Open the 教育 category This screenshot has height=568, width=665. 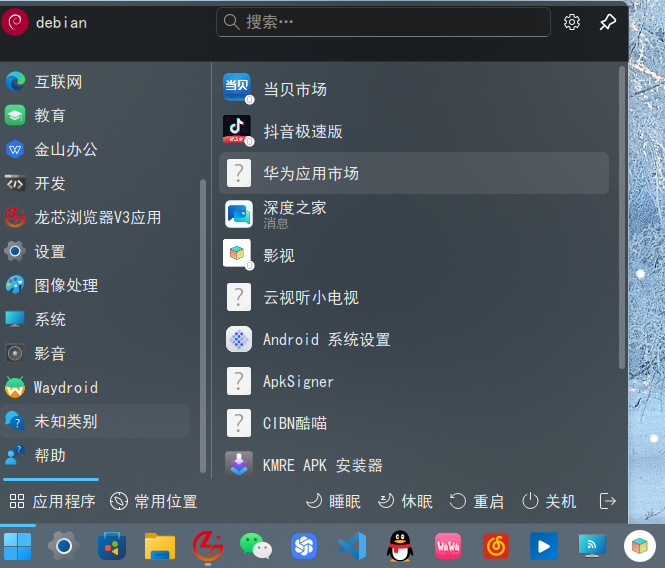(95, 115)
